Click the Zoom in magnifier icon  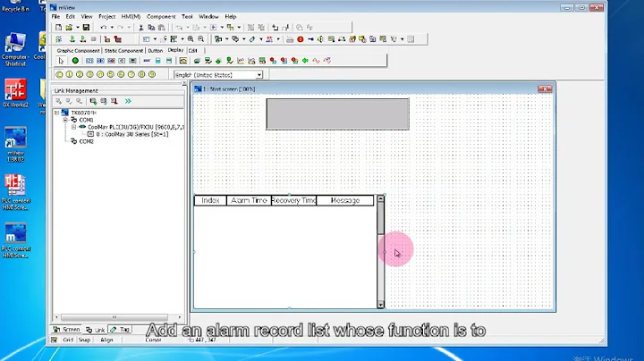(191, 39)
